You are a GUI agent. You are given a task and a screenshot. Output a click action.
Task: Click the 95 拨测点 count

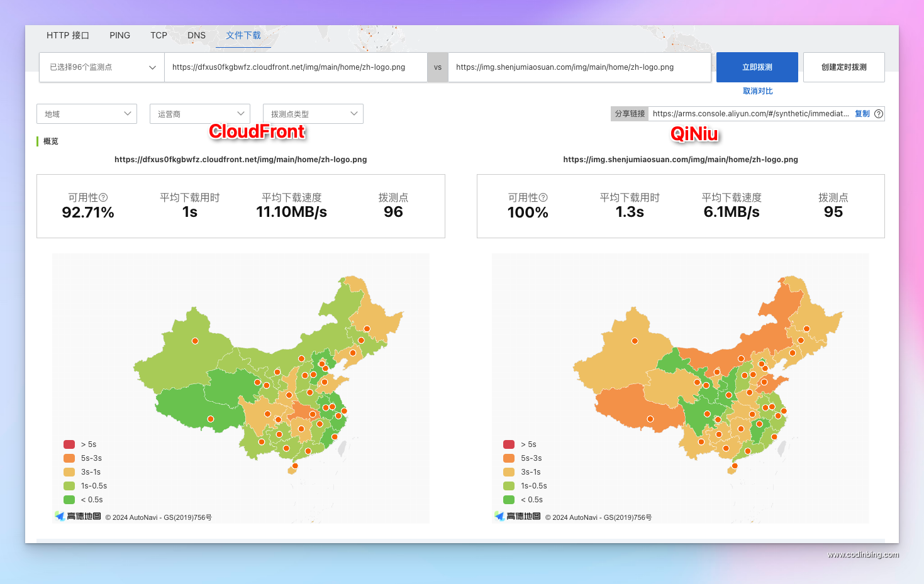coord(833,212)
